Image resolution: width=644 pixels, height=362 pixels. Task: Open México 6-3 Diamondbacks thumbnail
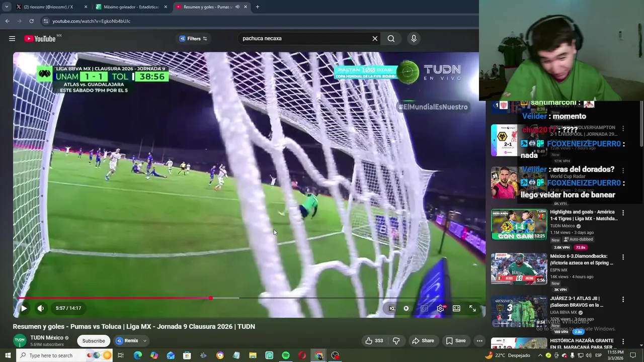click(x=519, y=269)
